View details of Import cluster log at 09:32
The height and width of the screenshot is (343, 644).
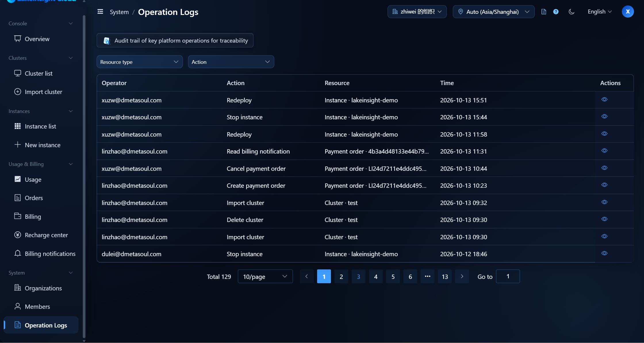[x=604, y=202]
